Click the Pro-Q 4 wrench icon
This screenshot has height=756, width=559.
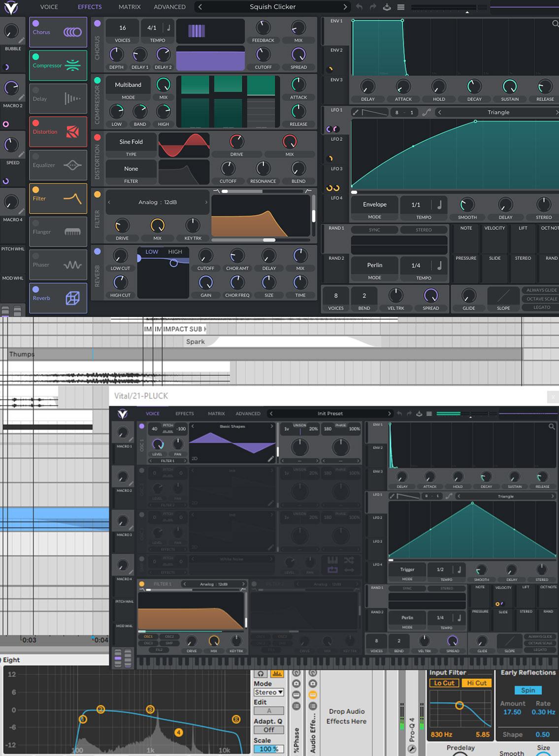(x=412, y=749)
